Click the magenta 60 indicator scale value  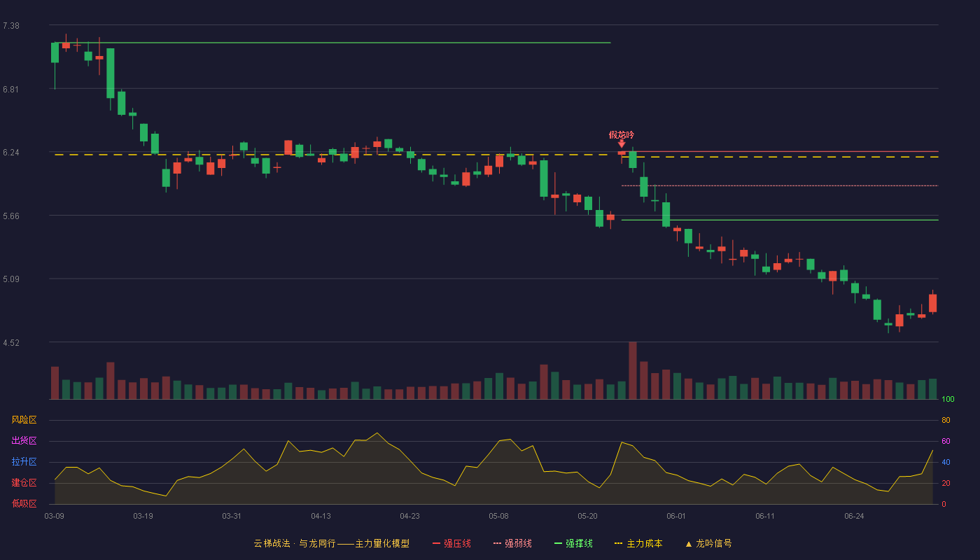(946, 441)
